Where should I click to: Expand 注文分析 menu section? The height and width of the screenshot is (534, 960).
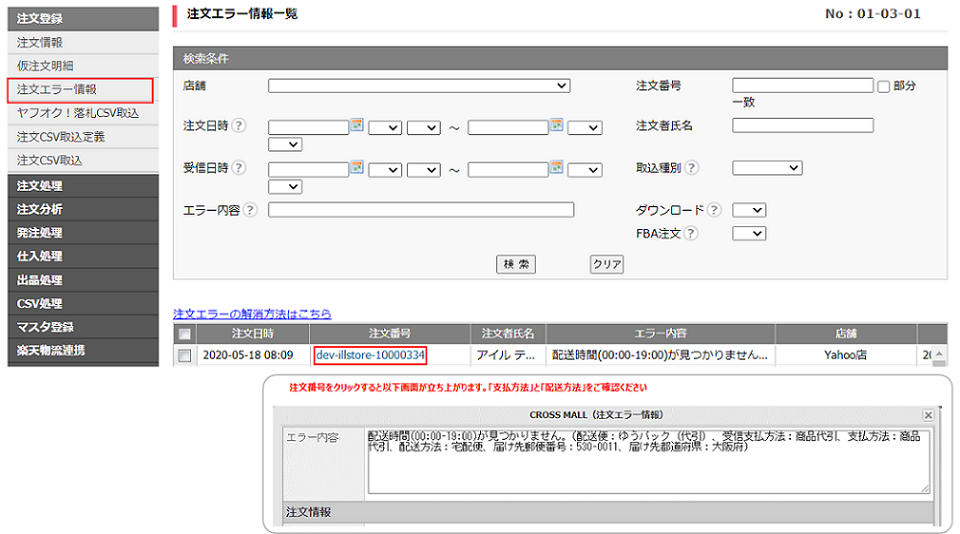(83, 209)
